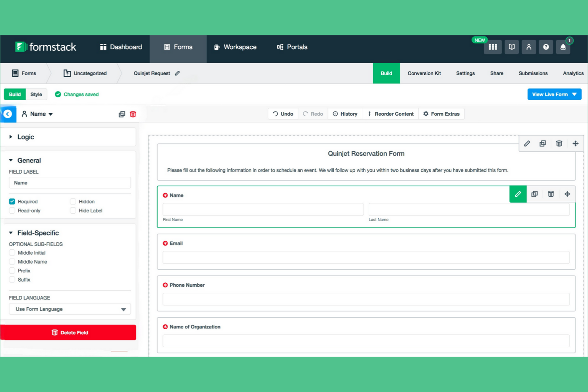Click the View Live Form button
This screenshot has width=588, height=392.
[x=554, y=94]
